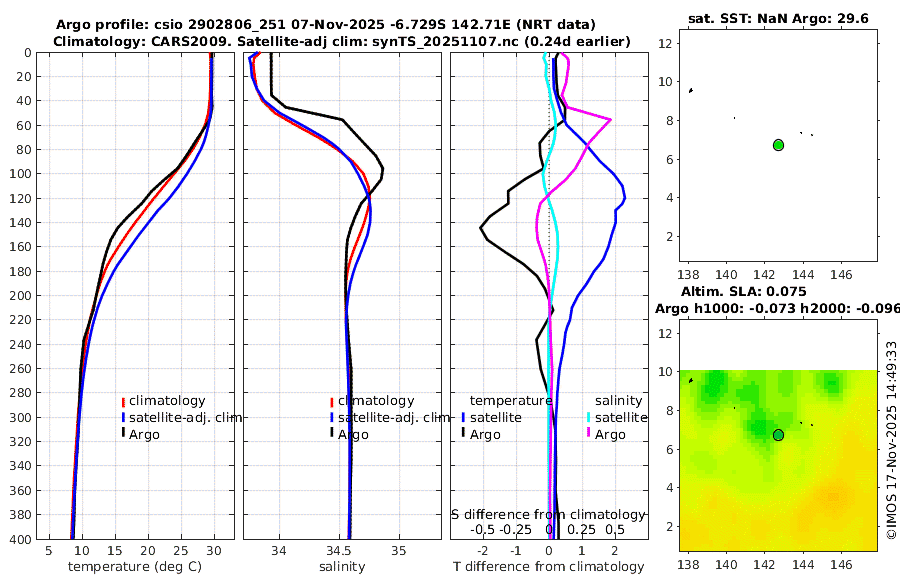Click longitude tick 146 under the SST map
The height and width of the screenshot is (580, 900).
(841, 275)
